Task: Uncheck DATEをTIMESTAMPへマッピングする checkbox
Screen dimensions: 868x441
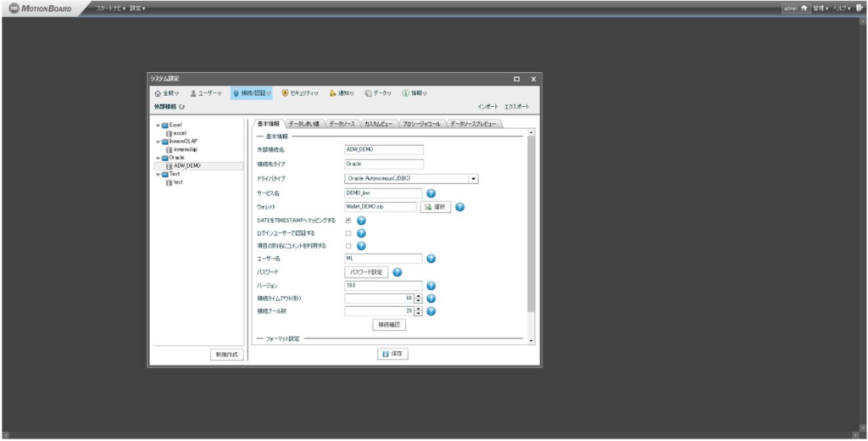Action: tap(348, 220)
